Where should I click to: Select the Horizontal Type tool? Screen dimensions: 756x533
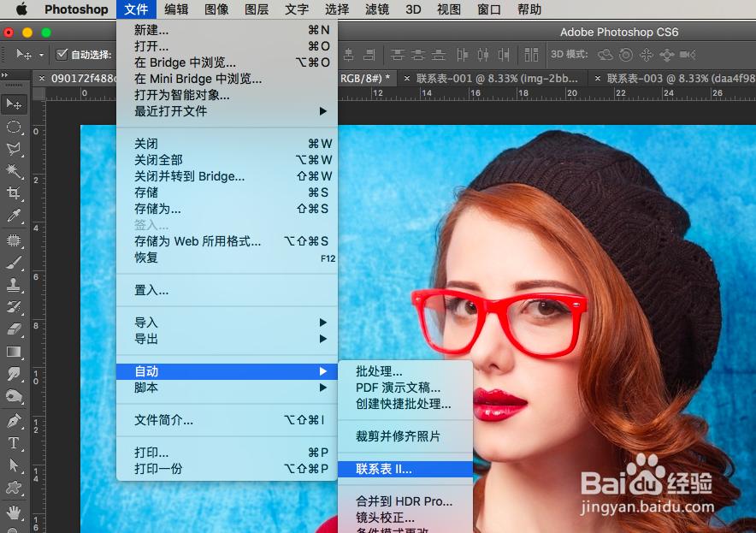point(14,443)
